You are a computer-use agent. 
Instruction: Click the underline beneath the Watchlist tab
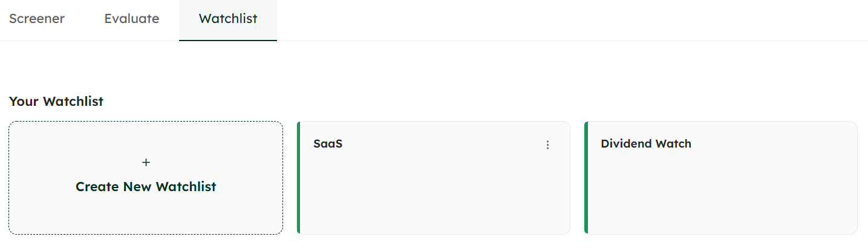point(228,40)
